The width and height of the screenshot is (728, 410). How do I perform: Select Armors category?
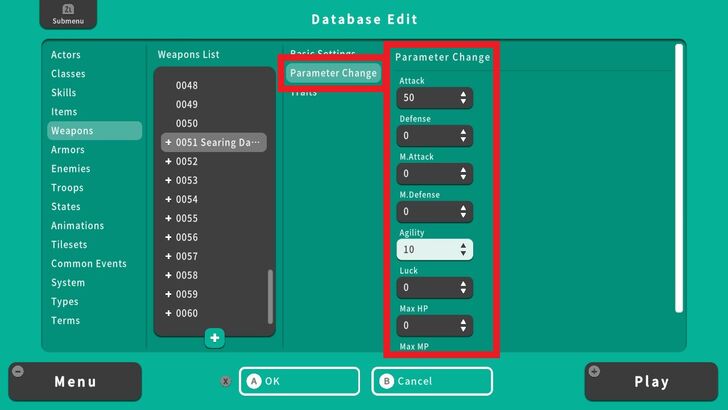[x=68, y=150]
